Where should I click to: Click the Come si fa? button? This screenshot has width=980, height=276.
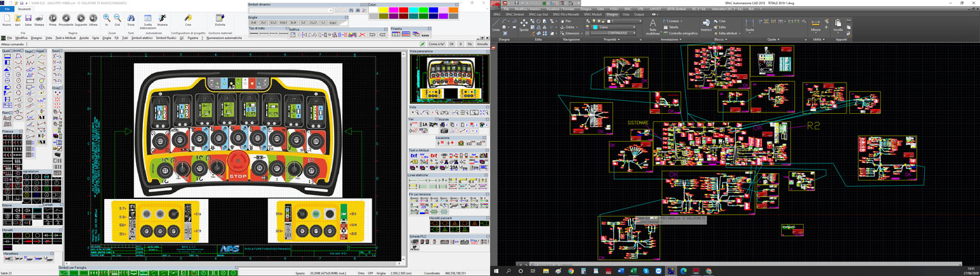(436, 44)
